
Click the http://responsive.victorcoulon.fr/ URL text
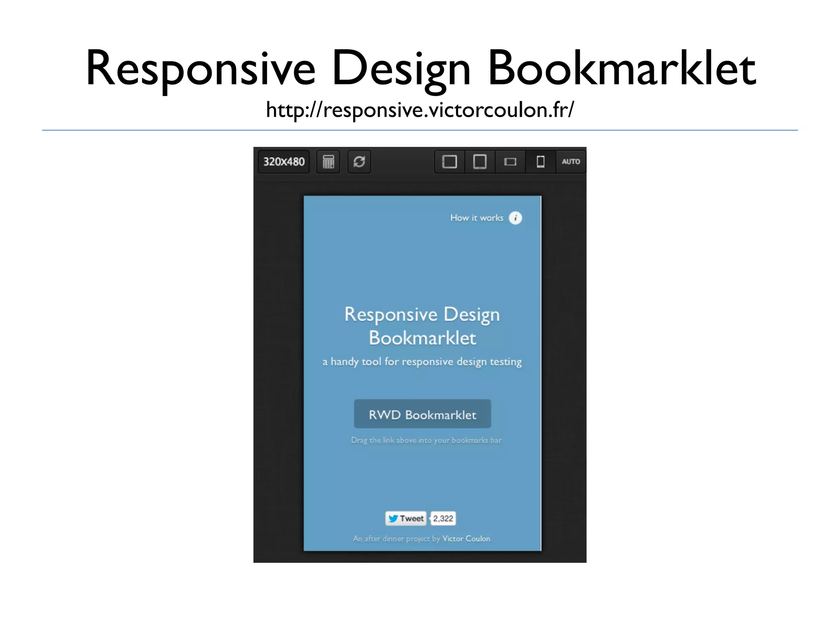click(420, 110)
